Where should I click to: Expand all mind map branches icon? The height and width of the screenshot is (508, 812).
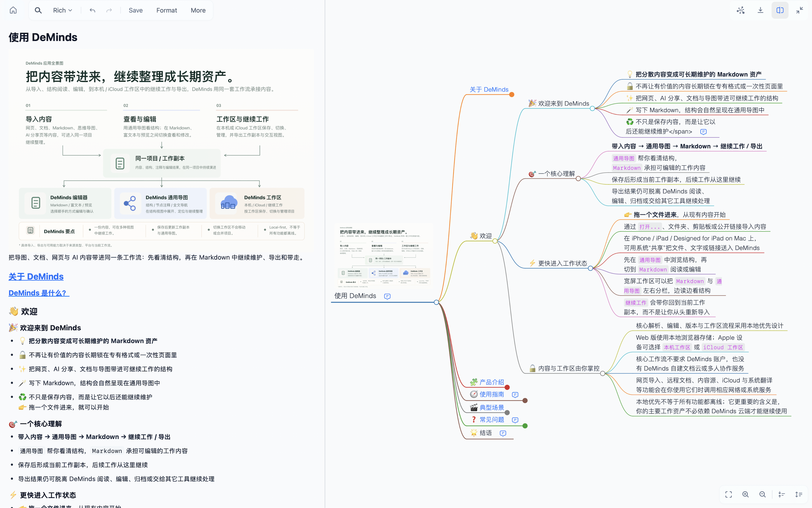(x=799, y=494)
